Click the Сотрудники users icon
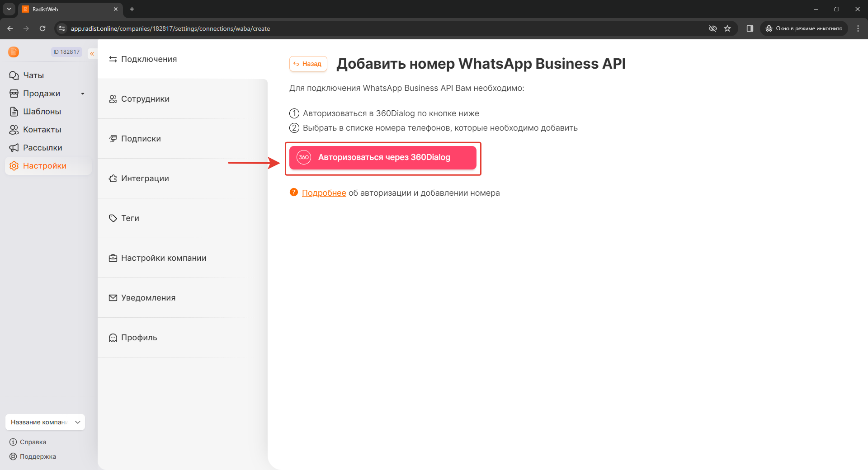Image resolution: width=868 pixels, height=470 pixels. (x=113, y=99)
